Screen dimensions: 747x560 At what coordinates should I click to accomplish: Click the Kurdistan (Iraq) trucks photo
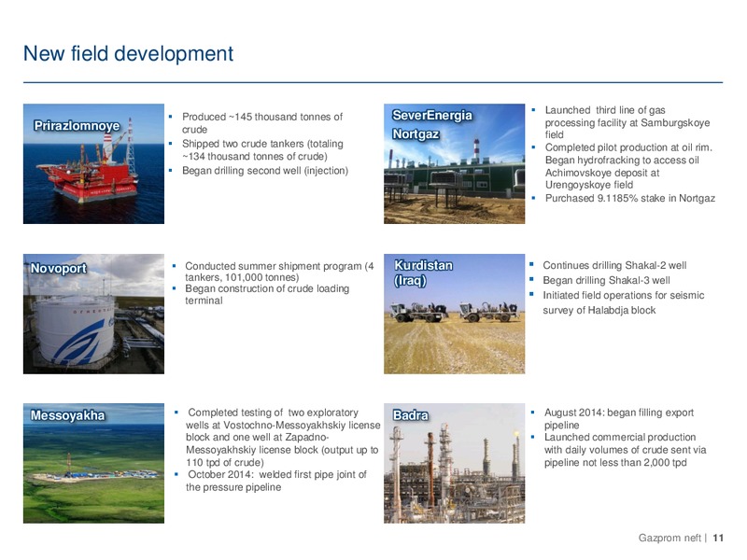point(454,314)
